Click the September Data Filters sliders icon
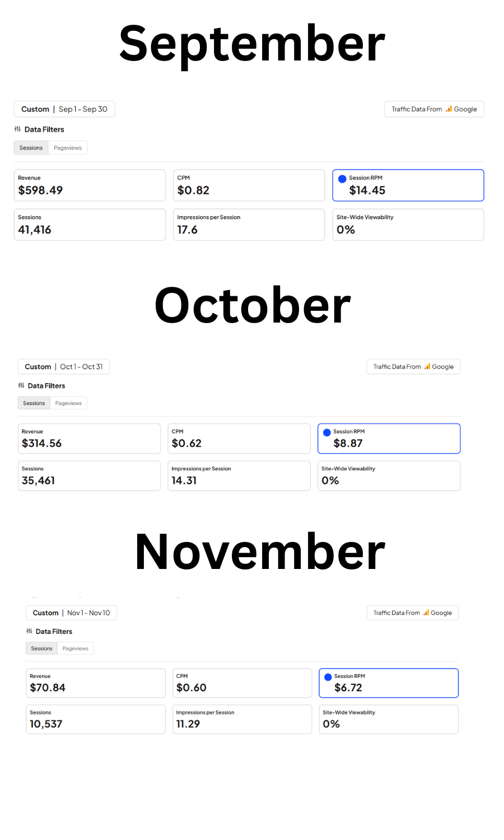 [17, 129]
